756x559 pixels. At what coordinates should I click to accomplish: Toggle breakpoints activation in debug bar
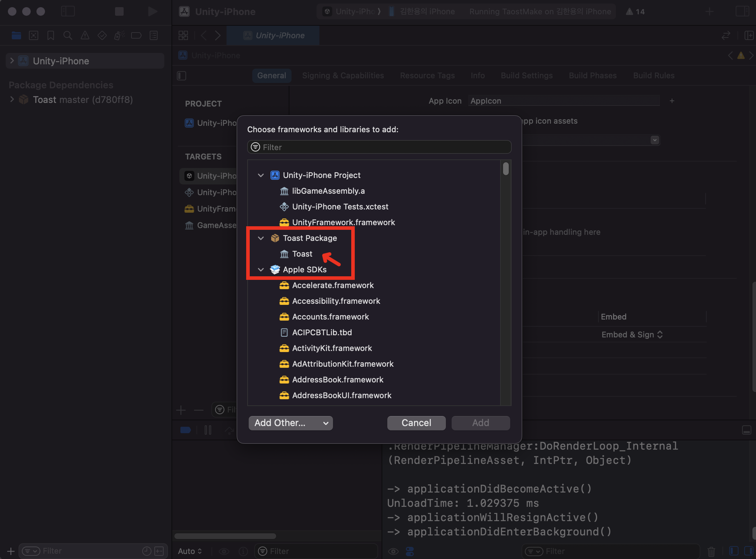[x=186, y=430]
